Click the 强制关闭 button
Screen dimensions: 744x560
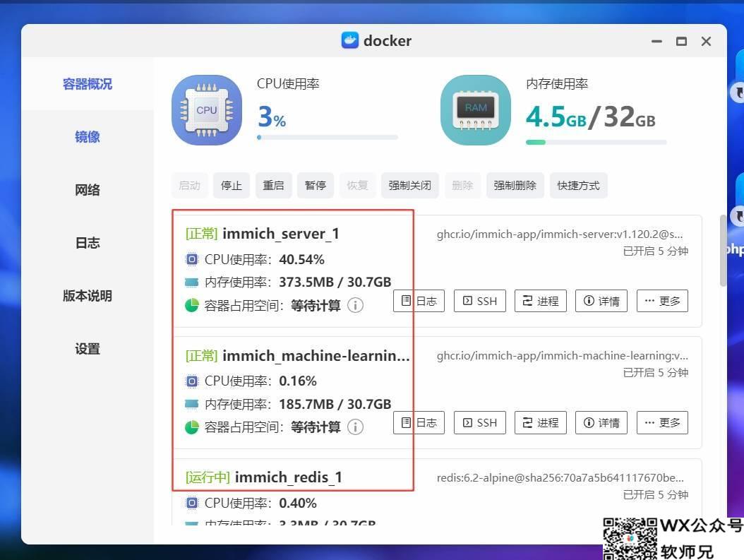[x=410, y=185]
